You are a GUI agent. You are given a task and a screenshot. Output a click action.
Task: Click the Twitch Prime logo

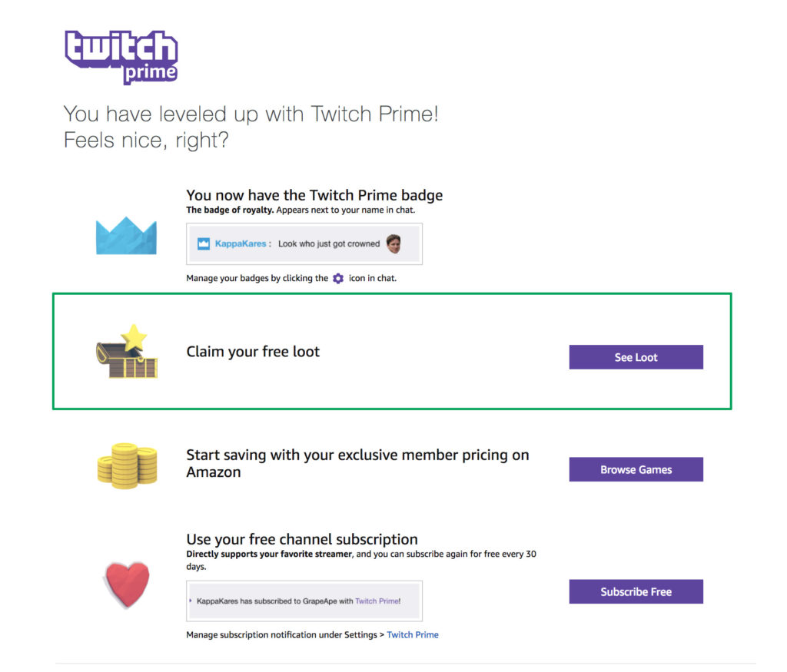121,56
